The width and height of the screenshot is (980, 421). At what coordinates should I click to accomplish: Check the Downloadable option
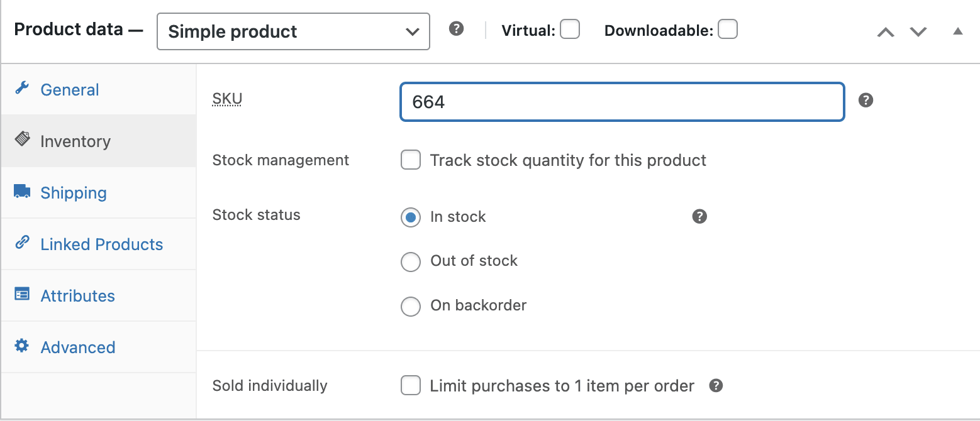(x=728, y=29)
